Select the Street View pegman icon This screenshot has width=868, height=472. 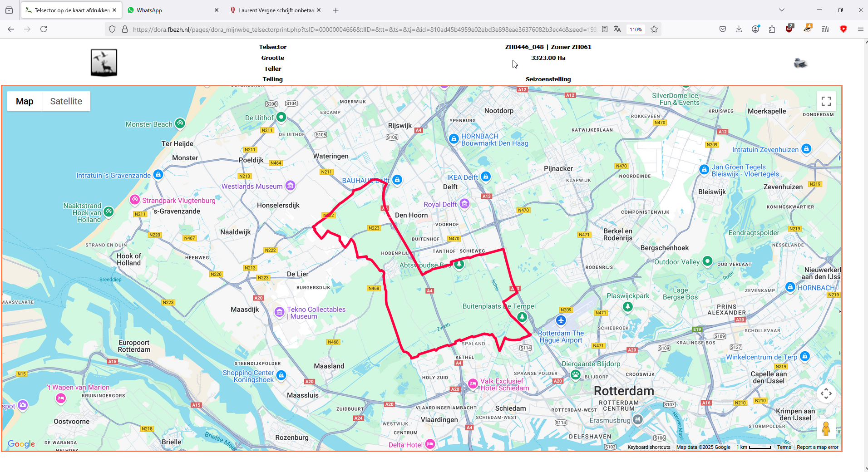coord(826,428)
